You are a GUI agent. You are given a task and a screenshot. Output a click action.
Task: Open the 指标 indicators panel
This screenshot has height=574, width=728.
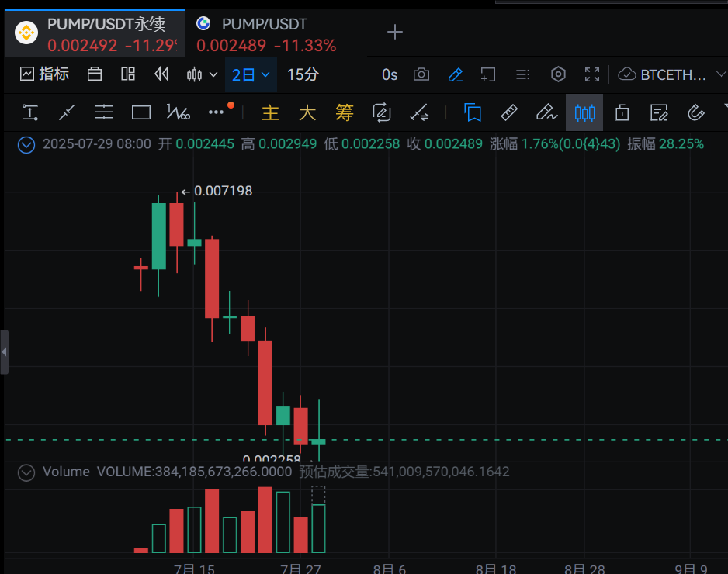[x=44, y=74]
